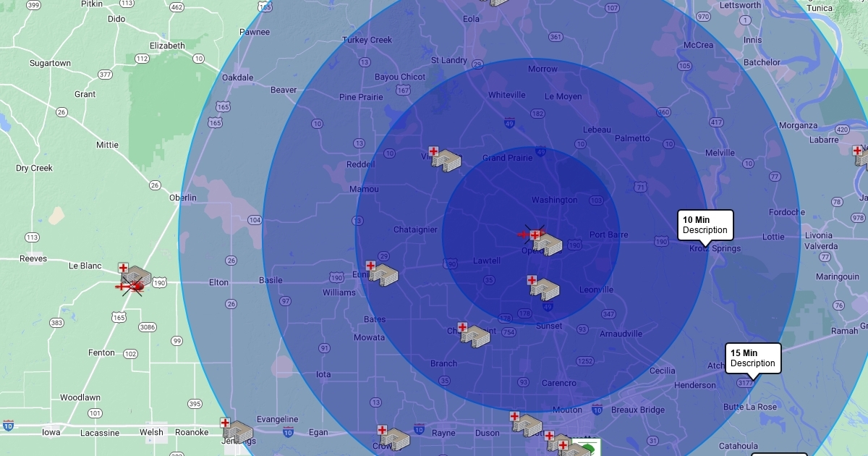Open the hospital marker near Church Point
Screen dimensions: 868x456
click(474, 334)
